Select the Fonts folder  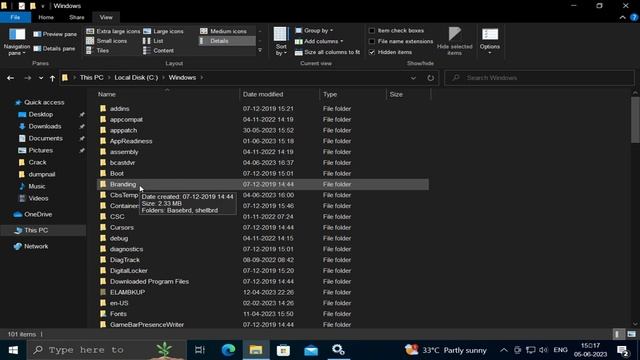118,314
